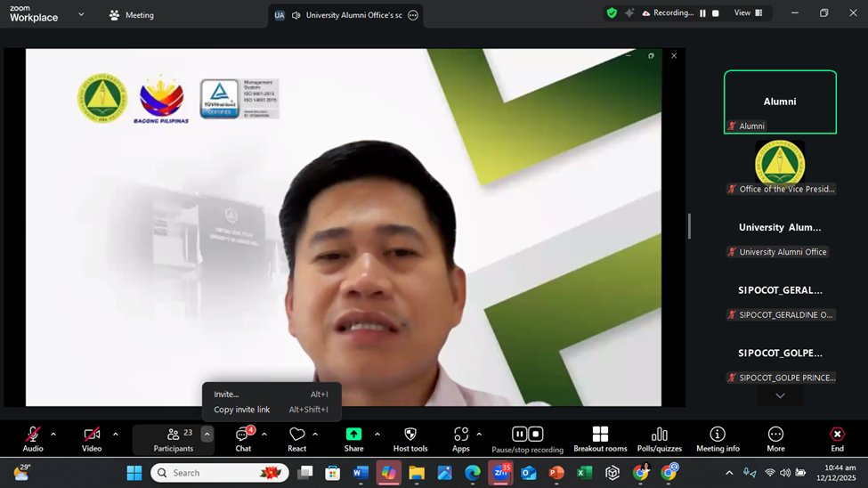Viewport: 868px width, 488px height.
Task: Click the red End meeting button
Action: 837,436
